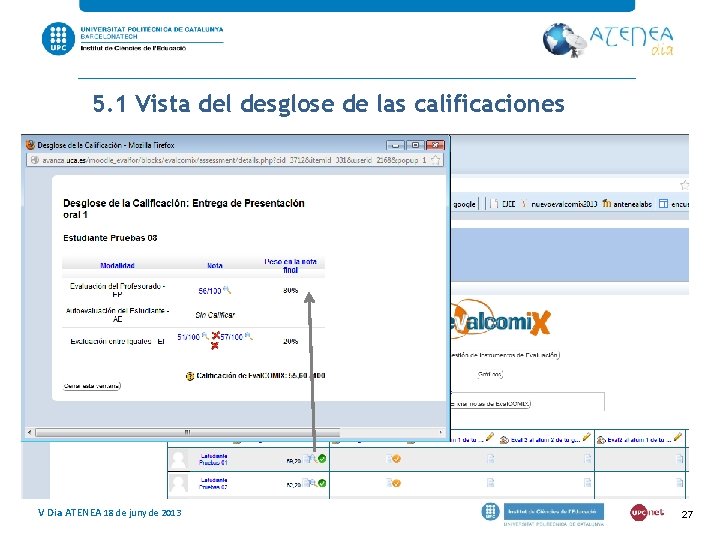Click the Pruebas 01 document icon under 'Eval 2 al alum 2'
The height and width of the screenshot is (540, 720).
click(x=587, y=458)
